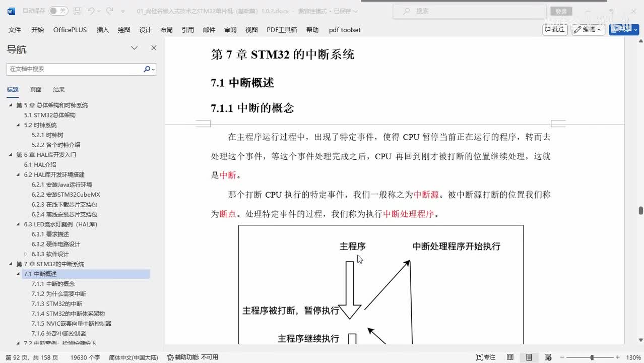This screenshot has width=644, height=363.
Task: Click the 第 92 页, 共 158 页 page indicator
Action: point(32,357)
